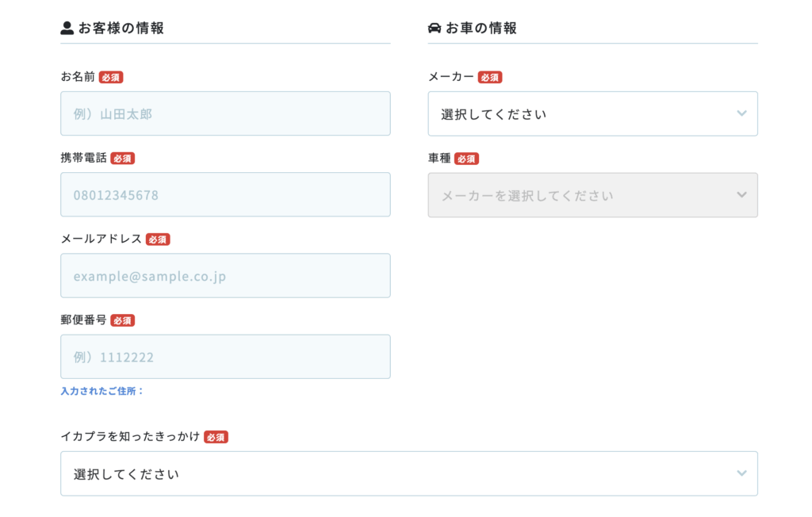812x517 pixels.
Task: Click the 必須 badge next to お名前
Action: click(x=111, y=78)
